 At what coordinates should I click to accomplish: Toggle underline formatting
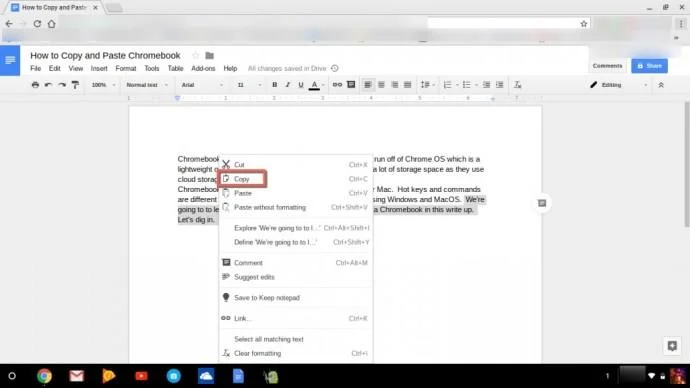[301, 85]
